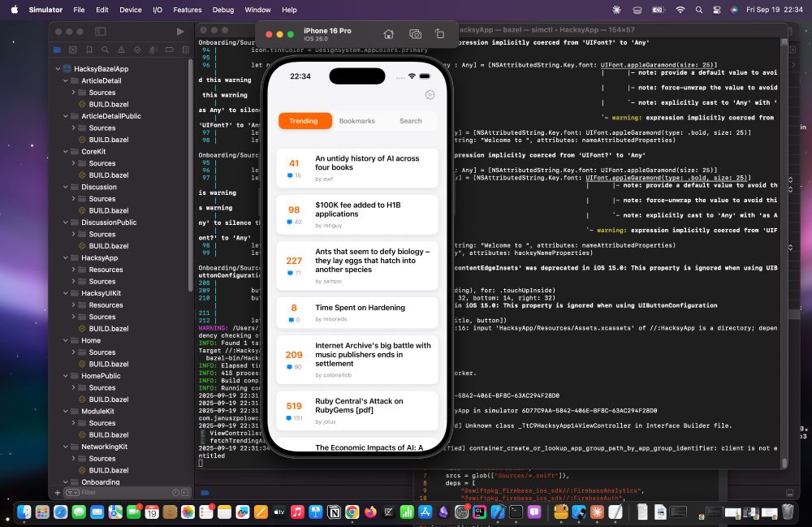Image resolution: width=812 pixels, height=527 pixels.
Task: Open '$100K fee added to H1B' story
Action: pyautogui.click(x=357, y=214)
